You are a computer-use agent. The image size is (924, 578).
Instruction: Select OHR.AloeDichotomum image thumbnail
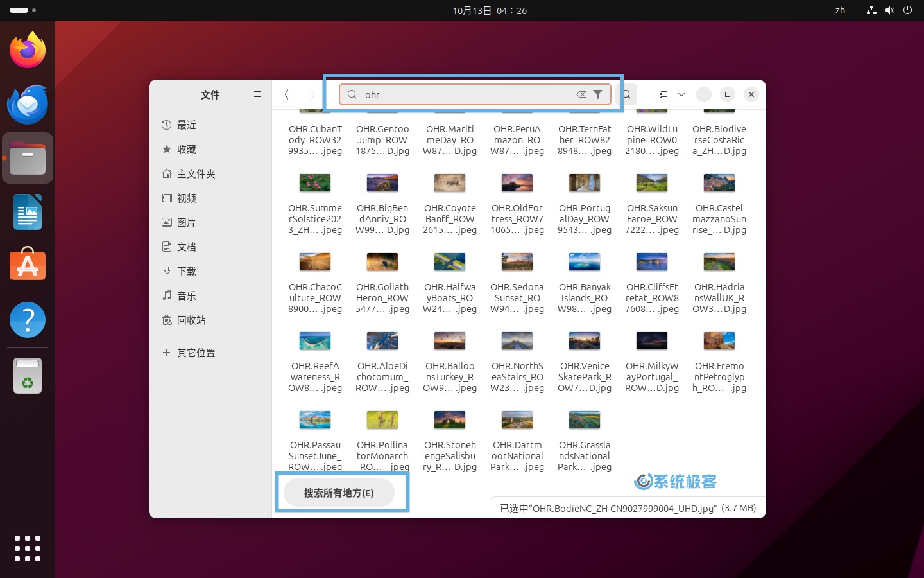click(x=382, y=341)
